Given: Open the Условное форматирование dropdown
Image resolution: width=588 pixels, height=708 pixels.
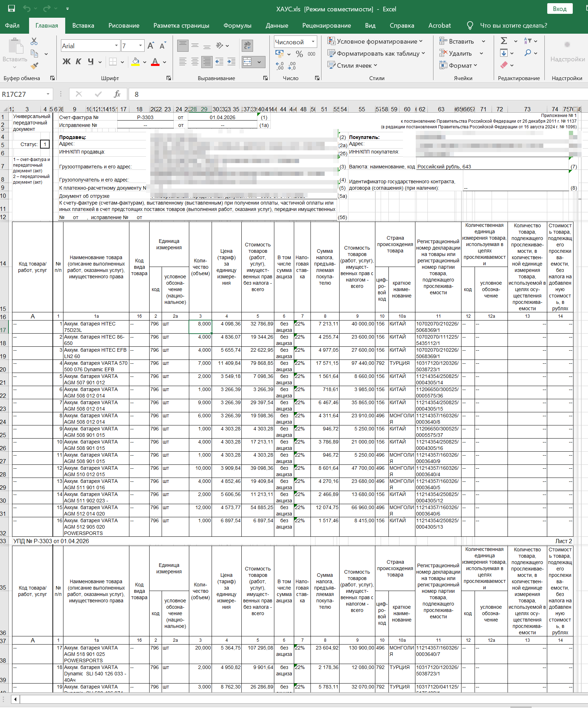Looking at the screenshot, I should [x=375, y=41].
